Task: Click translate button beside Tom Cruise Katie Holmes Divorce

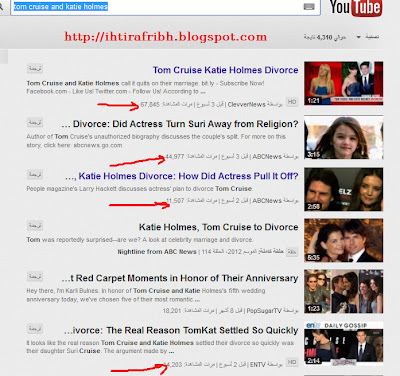Action: (35, 69)
